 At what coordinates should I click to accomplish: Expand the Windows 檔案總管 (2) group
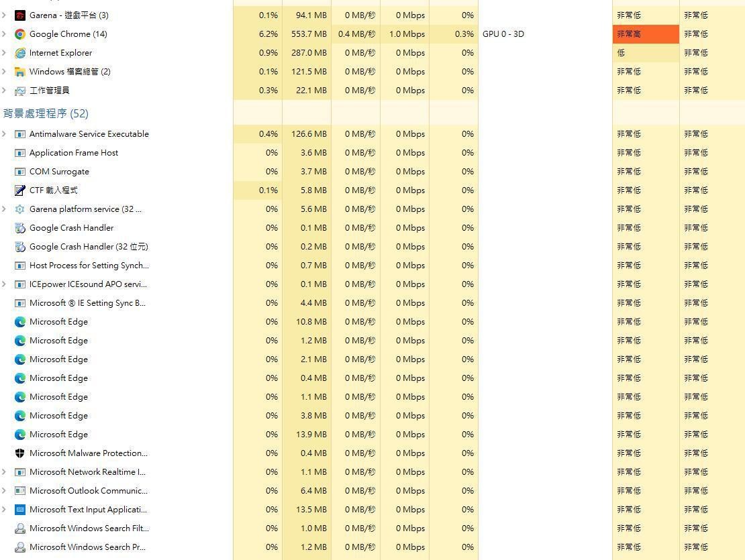4,72
